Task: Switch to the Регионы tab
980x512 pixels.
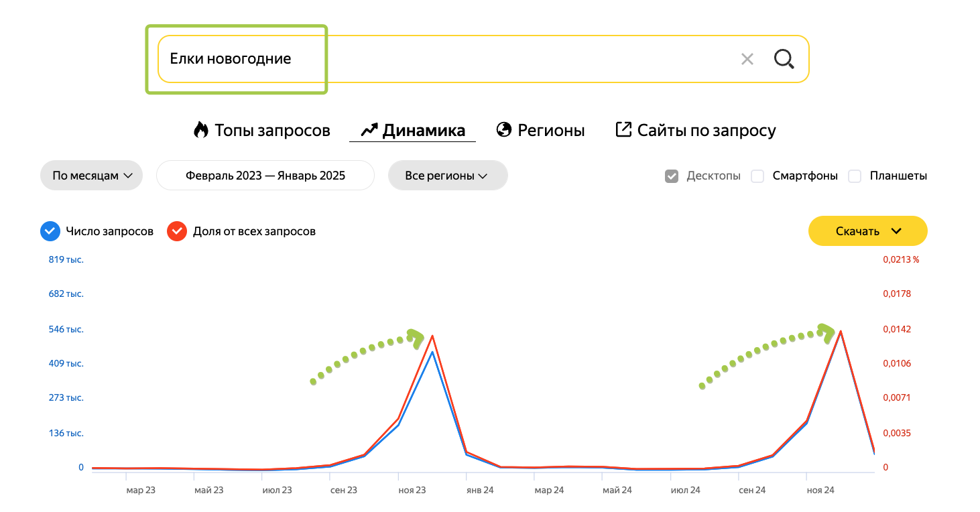Action: (x=551, y=130)
